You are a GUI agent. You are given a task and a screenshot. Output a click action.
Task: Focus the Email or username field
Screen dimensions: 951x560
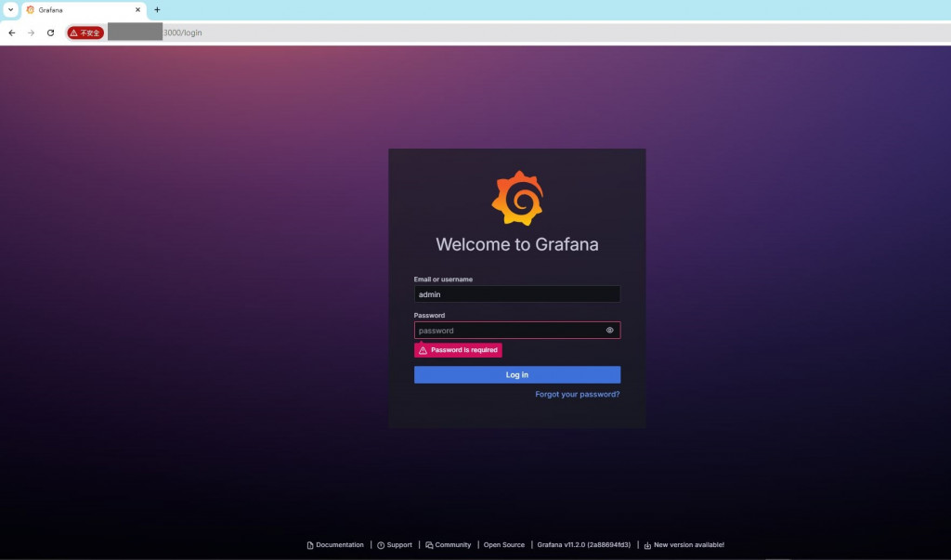pyautogui.click(x=516, y=294)
